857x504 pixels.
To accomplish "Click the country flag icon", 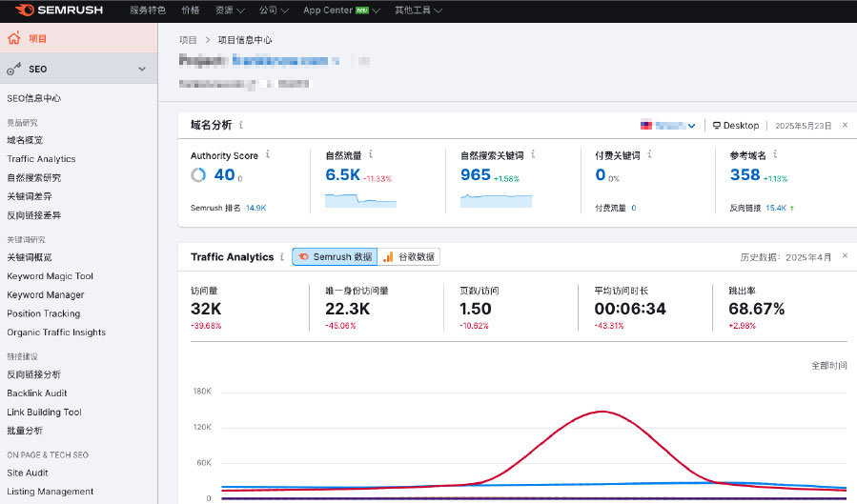I will pyautogui.click(x=646, y=125).
